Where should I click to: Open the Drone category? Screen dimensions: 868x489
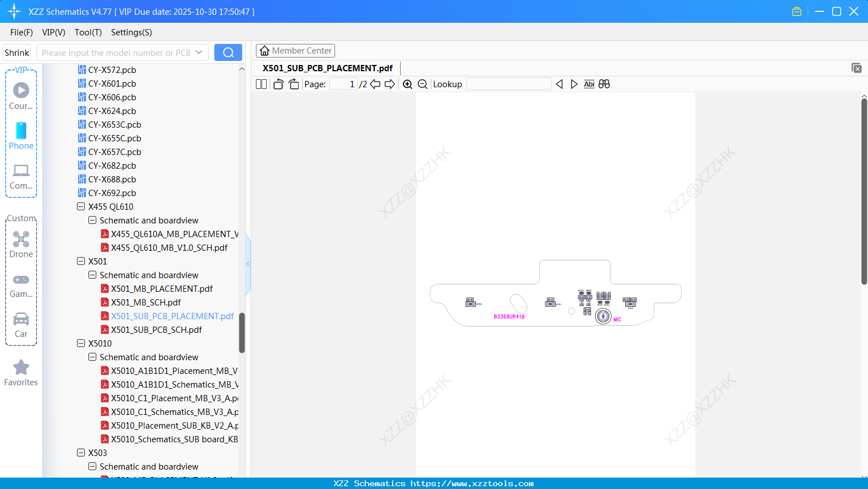tap(21, 244)
